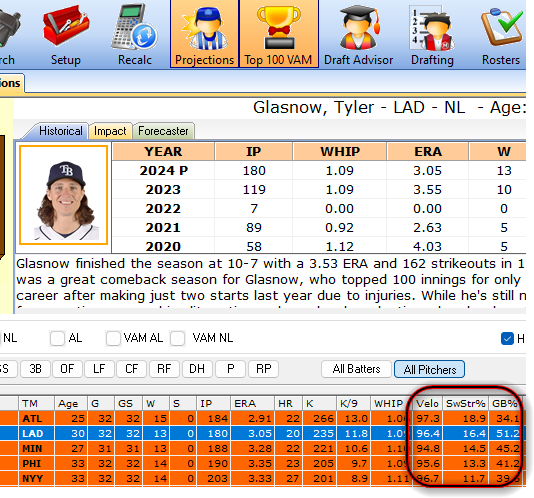Open the Drafting toolbar icon
The image size is (534, 498).
432,34
